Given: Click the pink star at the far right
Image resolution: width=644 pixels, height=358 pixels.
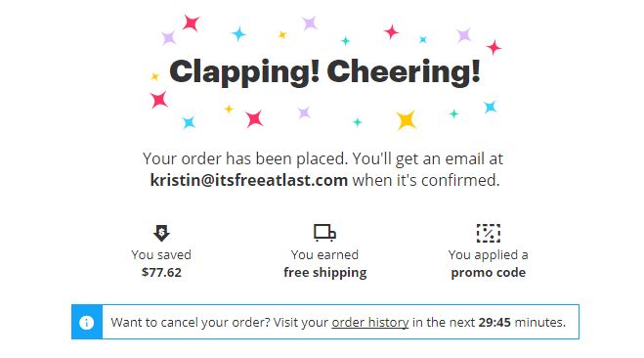Looking at the screenshot, I should [494, 48].
